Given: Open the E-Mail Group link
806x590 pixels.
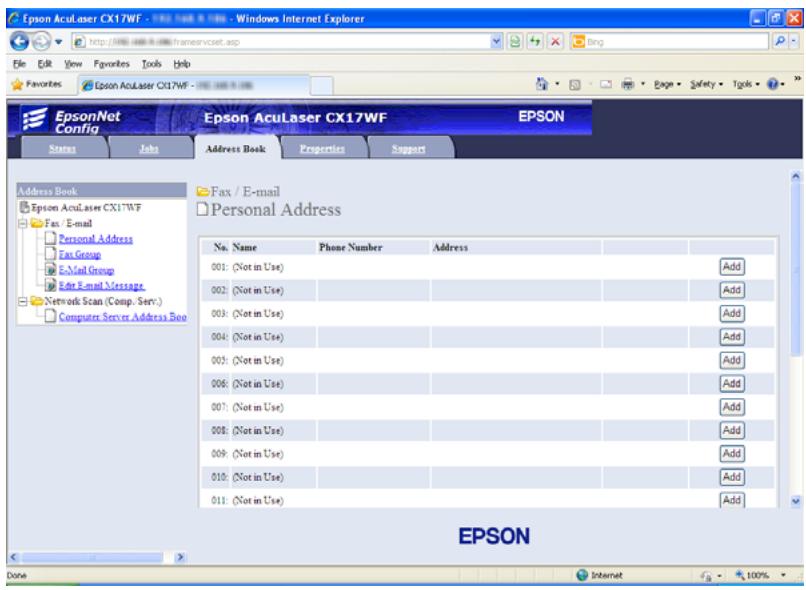Looking at the screenshot, I should pyautogui.click(x=86, y=270).
